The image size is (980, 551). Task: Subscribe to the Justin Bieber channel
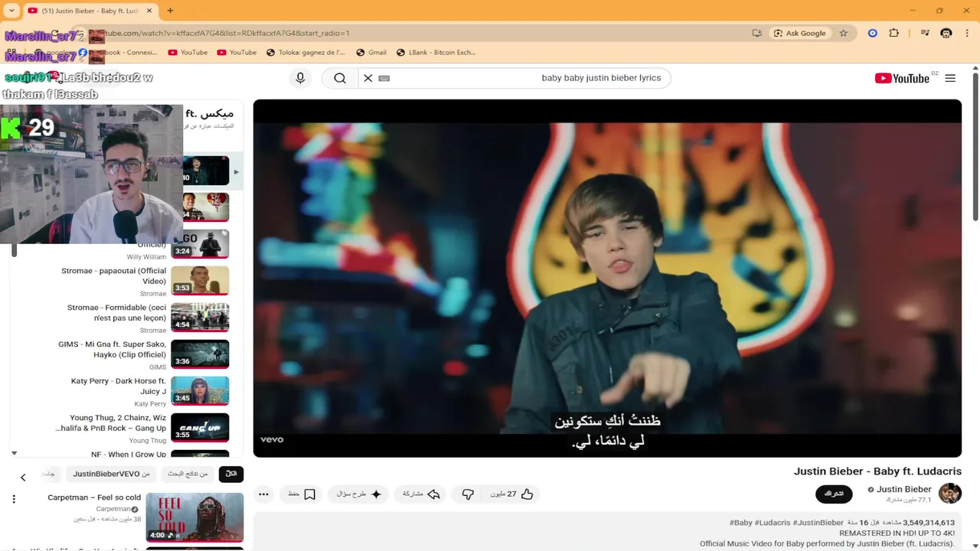[x=834, y=494]
